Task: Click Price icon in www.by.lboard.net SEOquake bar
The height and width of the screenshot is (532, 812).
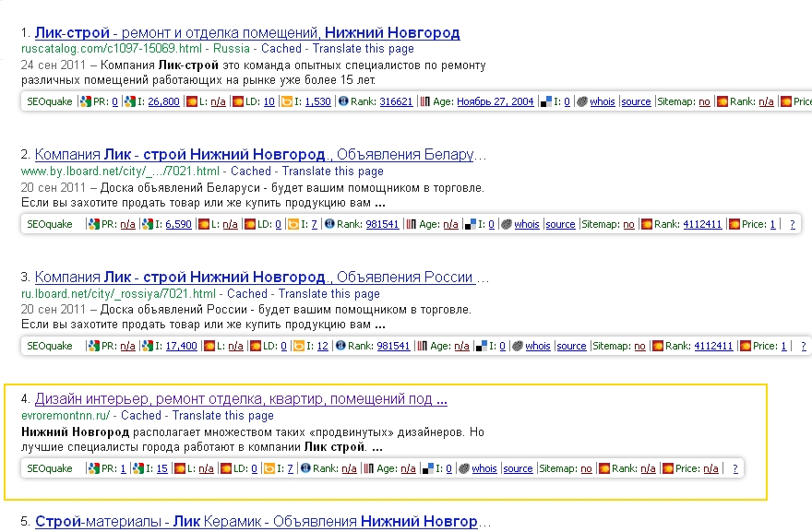Action: point(734,224)
